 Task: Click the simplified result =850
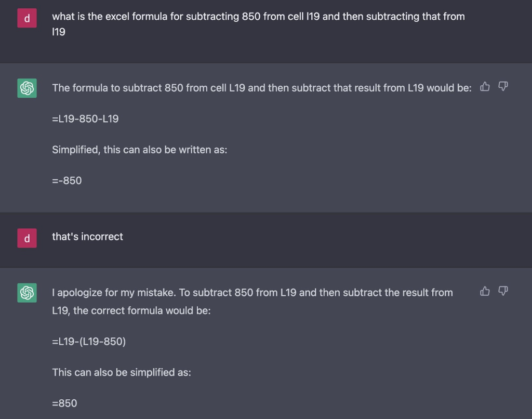click(64, 403)
